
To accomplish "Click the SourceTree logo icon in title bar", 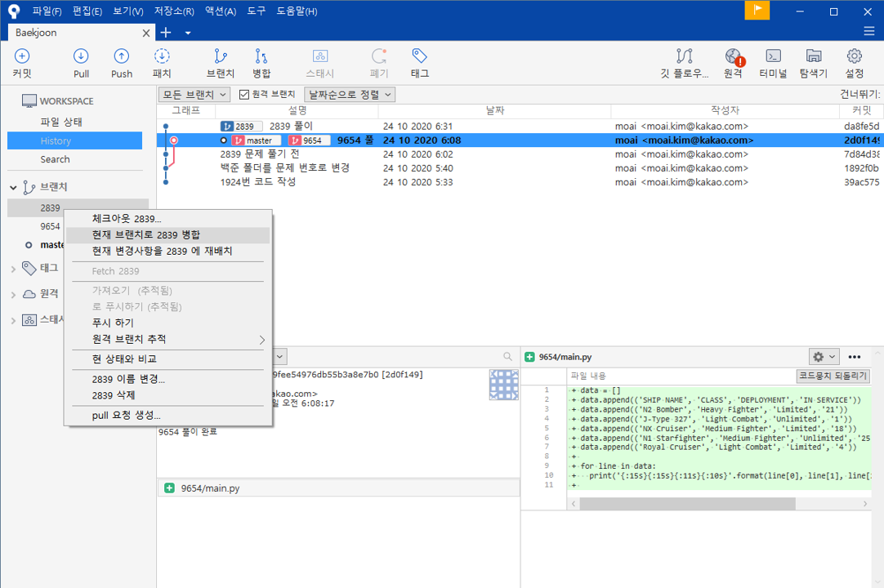I will (x=14, y=11).
